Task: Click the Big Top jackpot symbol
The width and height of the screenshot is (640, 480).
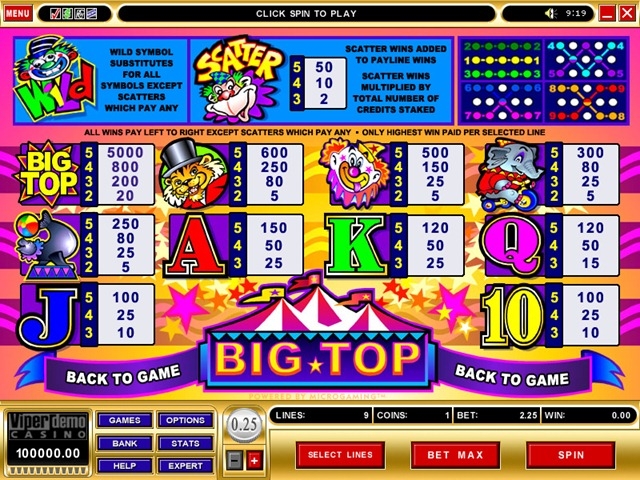Action: [49, 173]
